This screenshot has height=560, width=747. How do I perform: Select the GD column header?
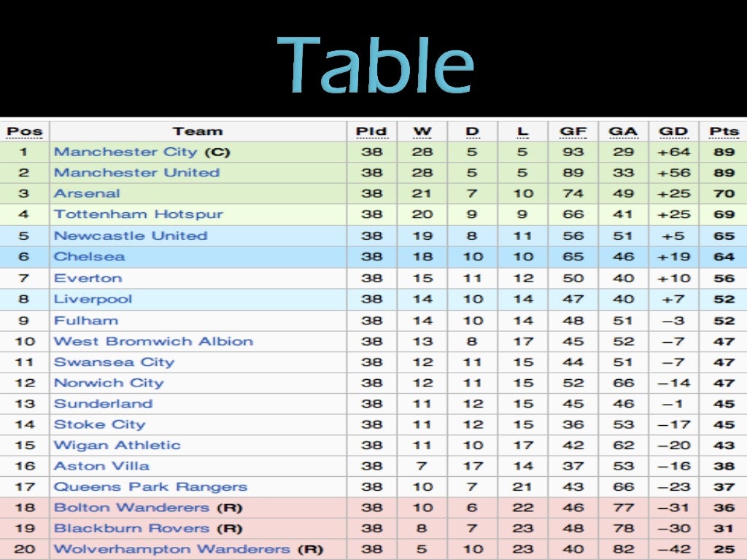coord(673,132)
